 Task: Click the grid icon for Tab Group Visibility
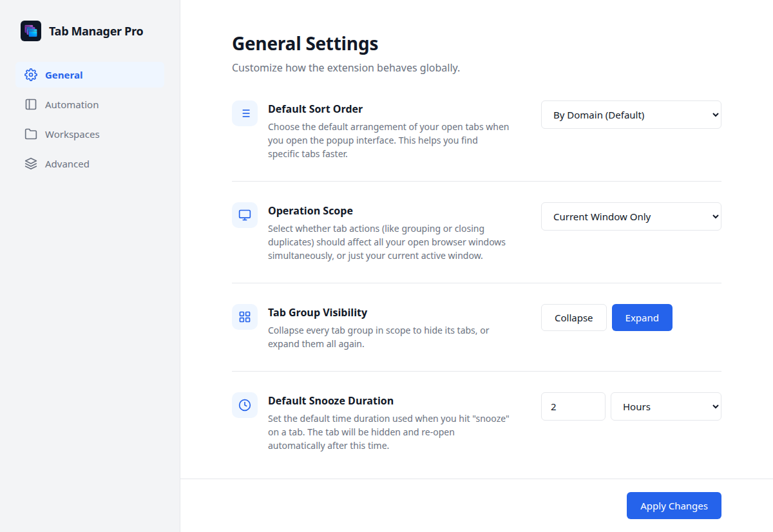245,317
